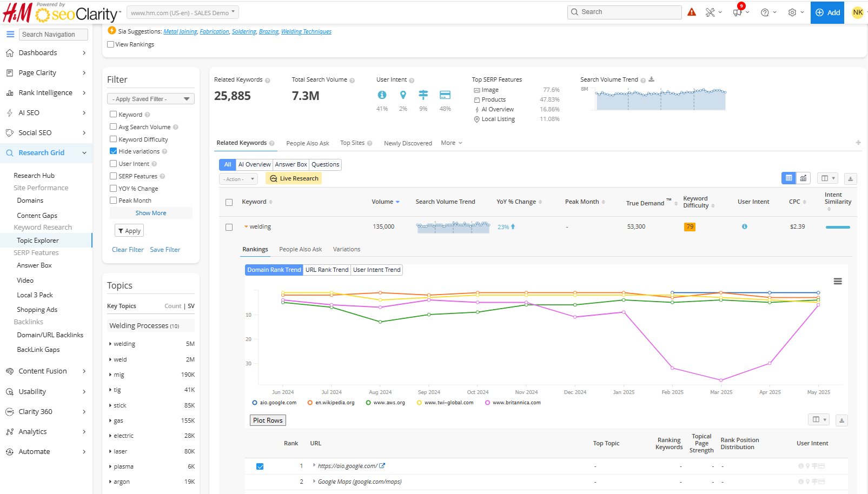Click the Clear Filter link
The width and height of the screenshot is (868, 494).
[128, 250]
